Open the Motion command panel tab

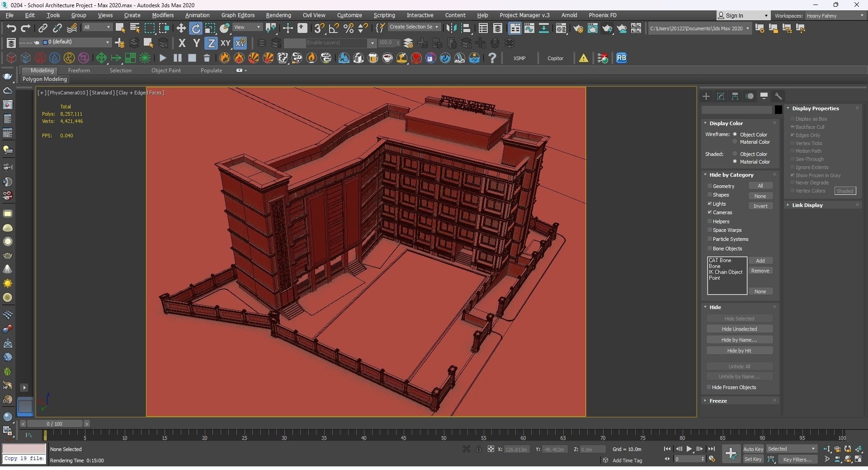click(750, 96)
